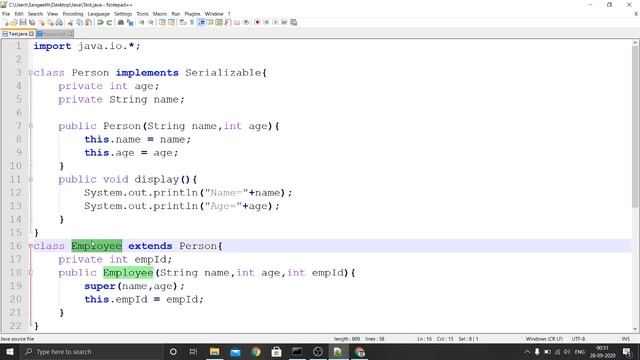Cut selection with the scissors icon
This screenshot has width=640, height=360.
[70, 22]
